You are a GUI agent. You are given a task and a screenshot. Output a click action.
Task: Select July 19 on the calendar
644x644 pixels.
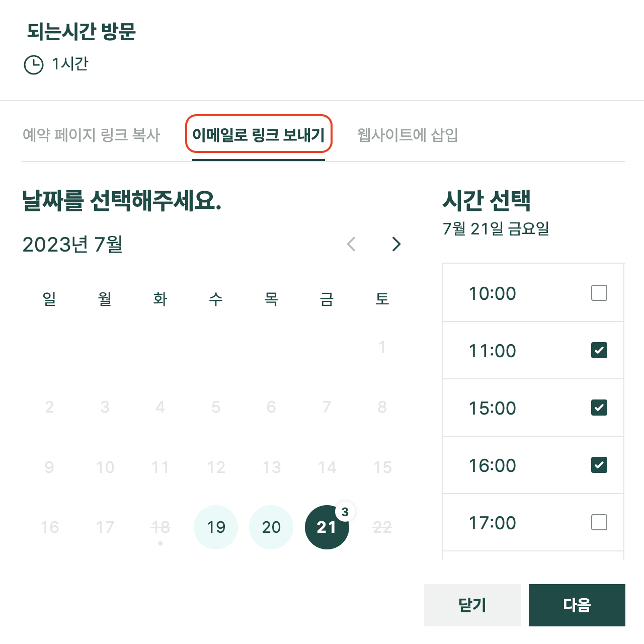pos(216,527)
